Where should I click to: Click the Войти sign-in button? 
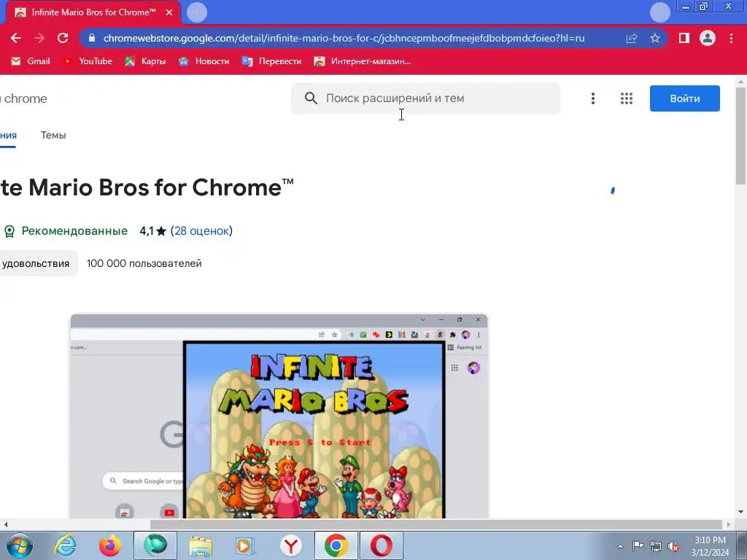click(x=684, y=98)
